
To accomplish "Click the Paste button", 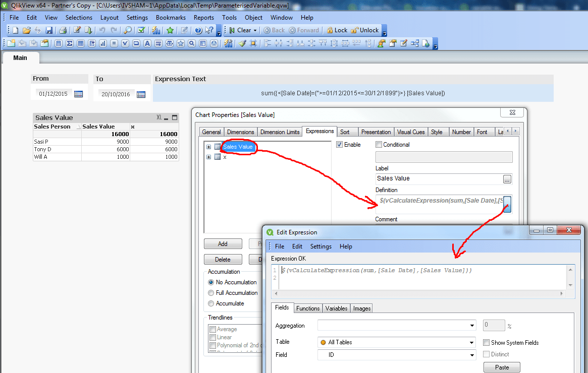I will [502, 367].
